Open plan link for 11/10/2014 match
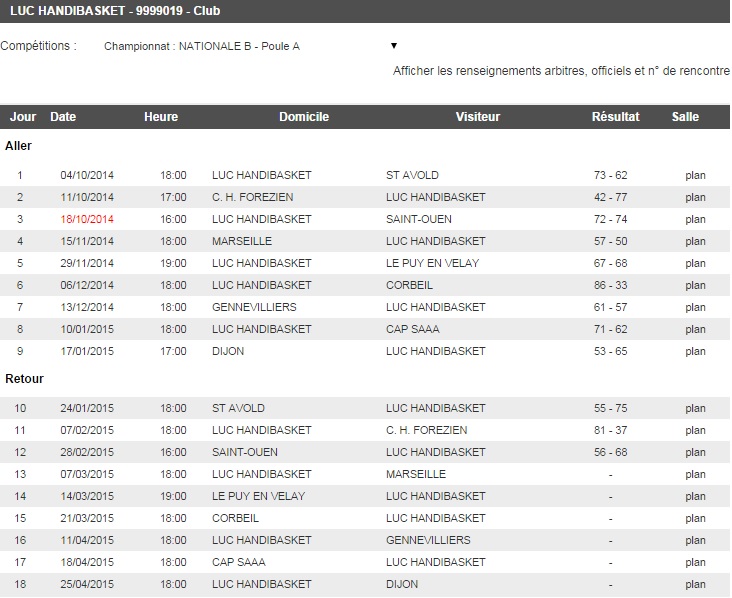The width and height of the screenshot is (732, 598). (x=695, y=197)
